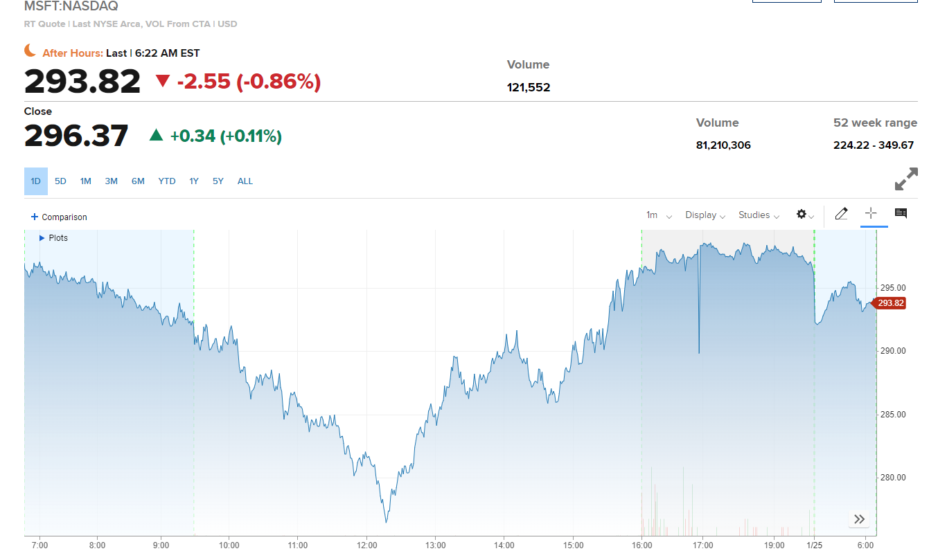Click the after-hours moon icon
Screen dimensions: 947x560
tap(30, 50)
